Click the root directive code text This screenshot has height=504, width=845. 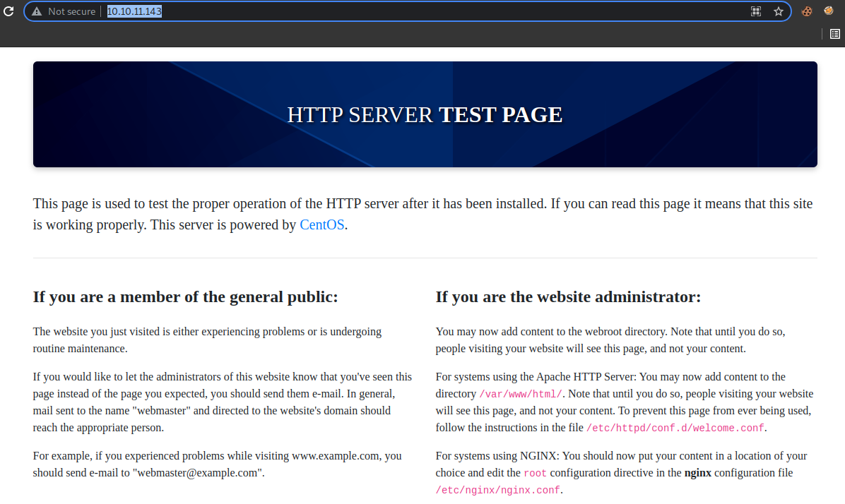point(533,473)
